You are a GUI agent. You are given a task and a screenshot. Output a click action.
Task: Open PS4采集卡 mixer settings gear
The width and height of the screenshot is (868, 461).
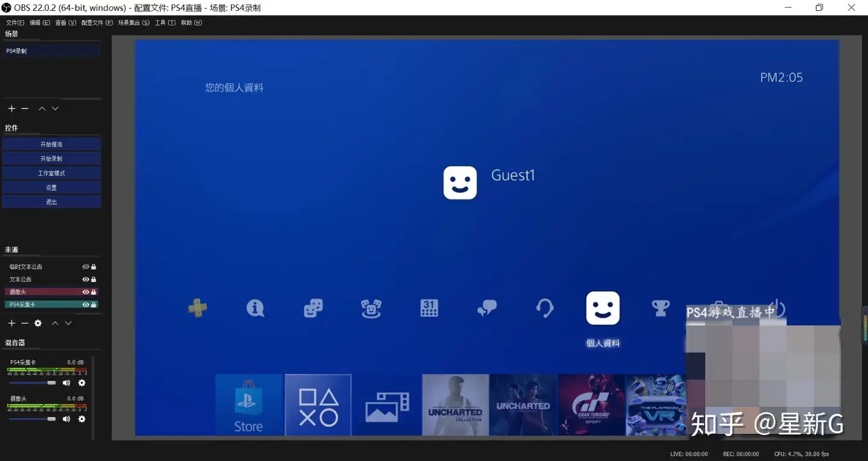[82, 383]
